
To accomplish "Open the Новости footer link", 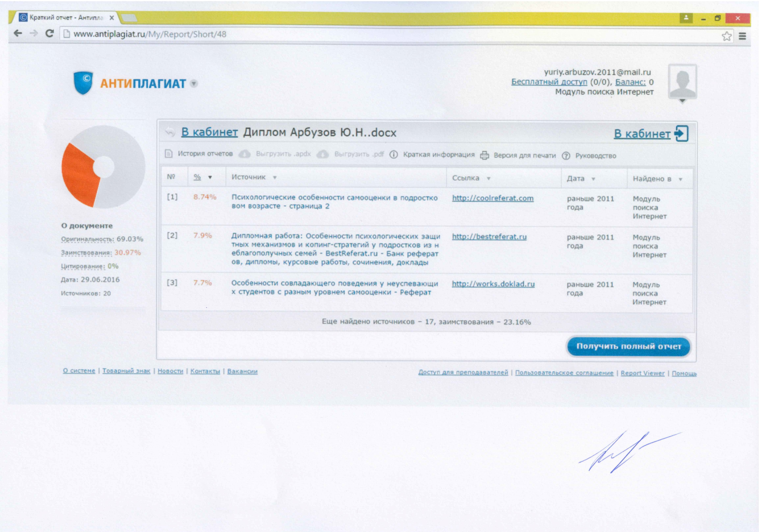I will 170,371.
